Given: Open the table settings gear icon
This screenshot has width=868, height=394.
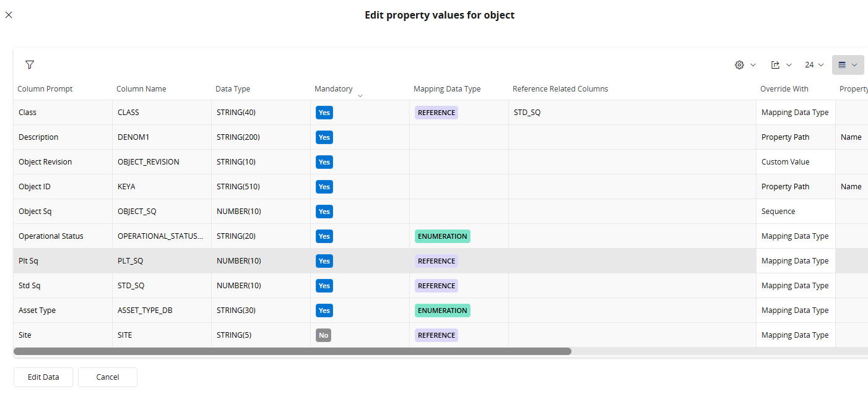Looking at the screenshot, I should (739, 65).
